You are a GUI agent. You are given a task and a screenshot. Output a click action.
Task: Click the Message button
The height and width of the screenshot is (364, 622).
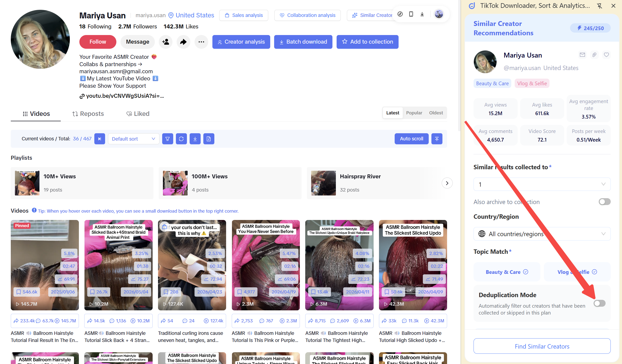[x=137, y=42]
